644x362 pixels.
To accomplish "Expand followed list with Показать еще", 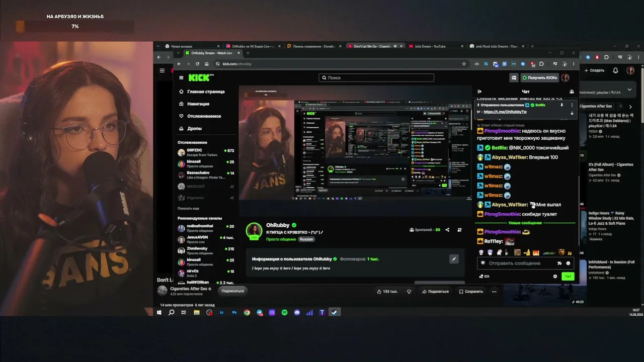I will 188,208.
